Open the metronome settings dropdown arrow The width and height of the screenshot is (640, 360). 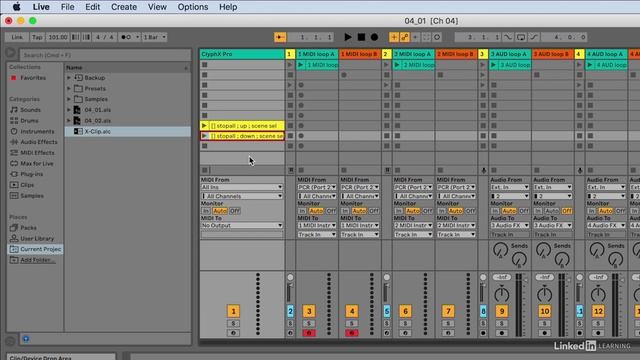pos(137,37)
